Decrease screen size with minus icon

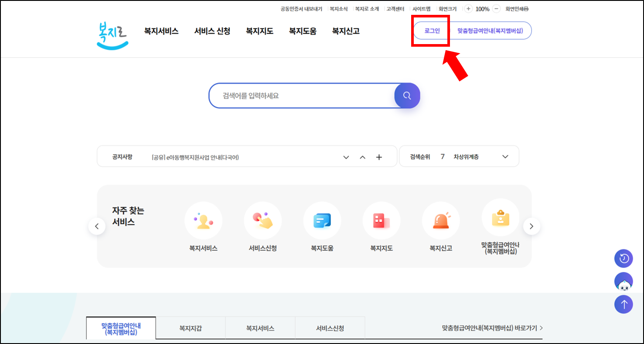click(496, 9)
